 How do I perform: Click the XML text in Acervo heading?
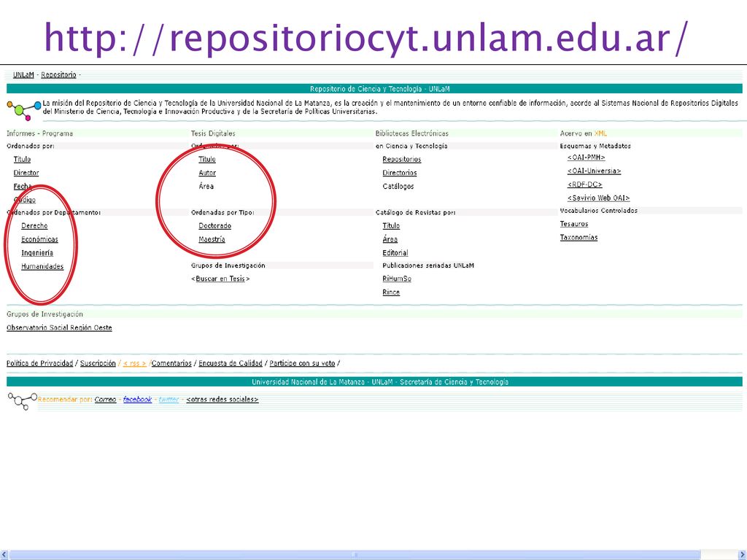click(x=601, y=133)
